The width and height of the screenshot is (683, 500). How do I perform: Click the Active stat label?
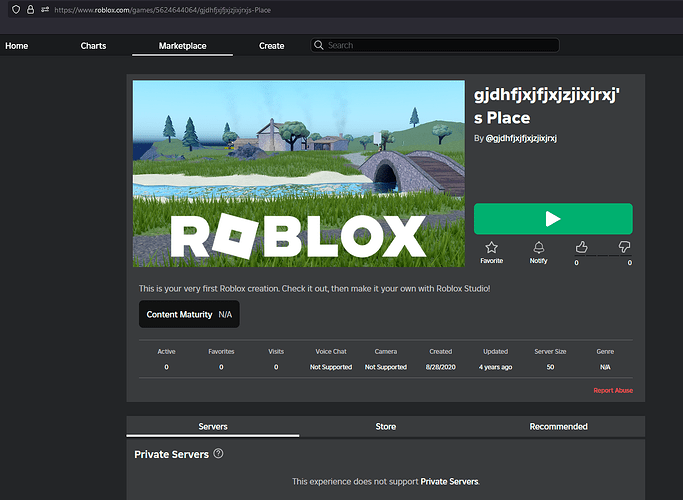pyautogui.click(x=166, y=351)
